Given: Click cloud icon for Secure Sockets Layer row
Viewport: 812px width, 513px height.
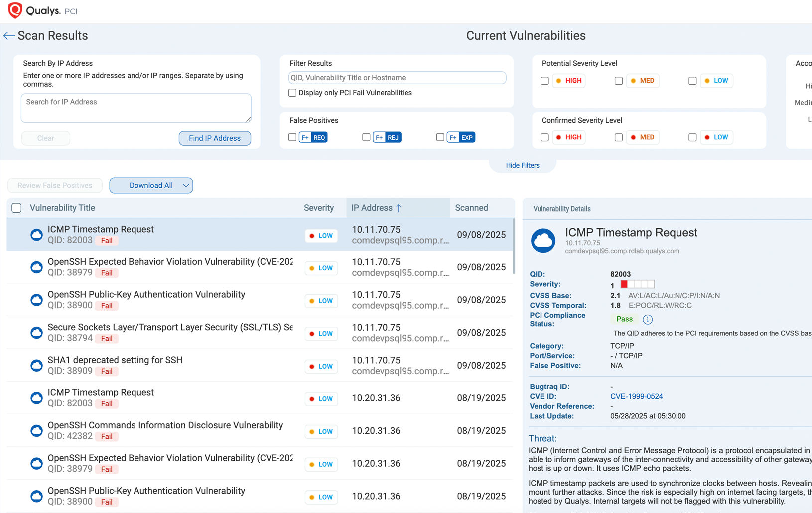Looking at the screenshot, I should coord(36,333).
